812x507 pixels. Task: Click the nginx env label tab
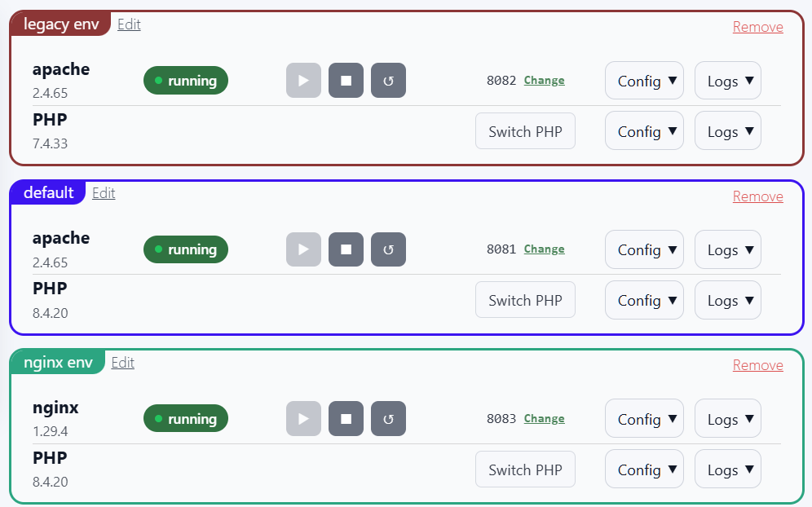click(58, 362)
